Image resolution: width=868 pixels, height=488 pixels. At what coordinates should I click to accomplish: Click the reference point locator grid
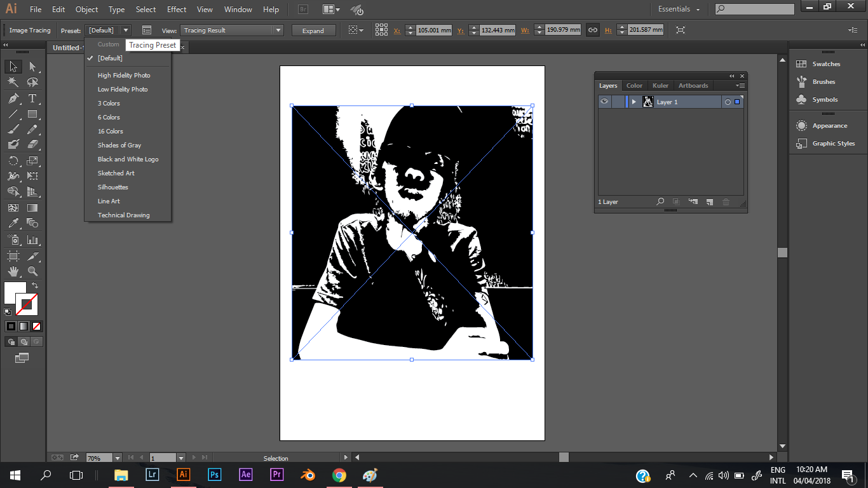(x=381, y=30)
